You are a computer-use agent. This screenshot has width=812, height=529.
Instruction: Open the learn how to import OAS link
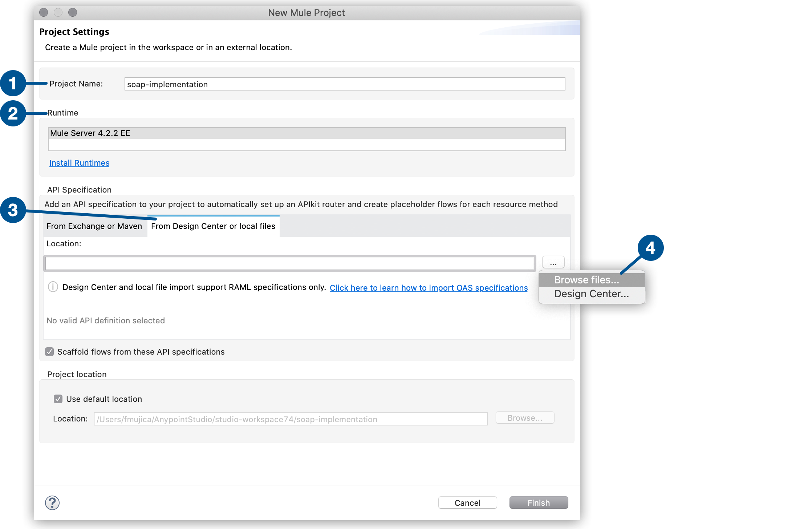(429, 288)
